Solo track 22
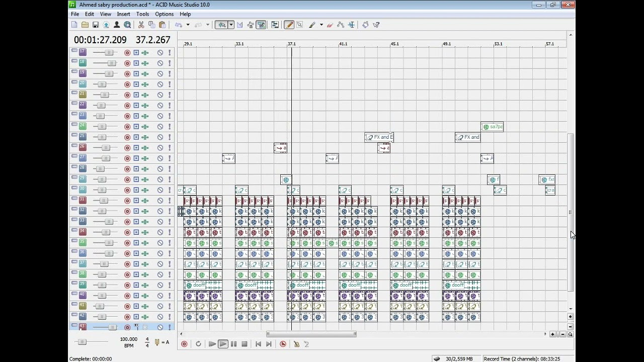This screenshot has width=644, height=362. pyautogui.click(x=170, y=106)
